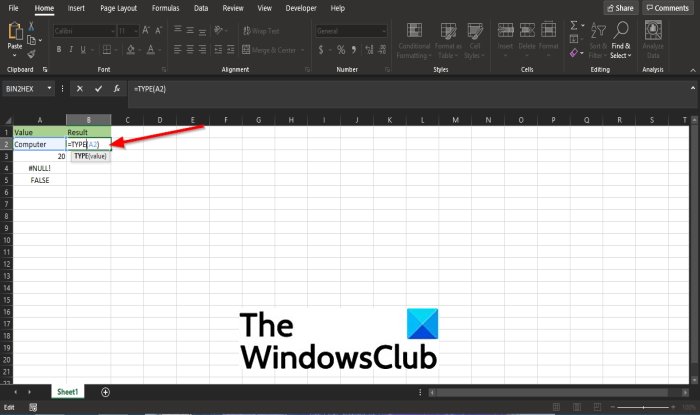Viewport: 700px width, 415px height.
Task: Open Sort & Filter menu
Action: tap(598, 41)
